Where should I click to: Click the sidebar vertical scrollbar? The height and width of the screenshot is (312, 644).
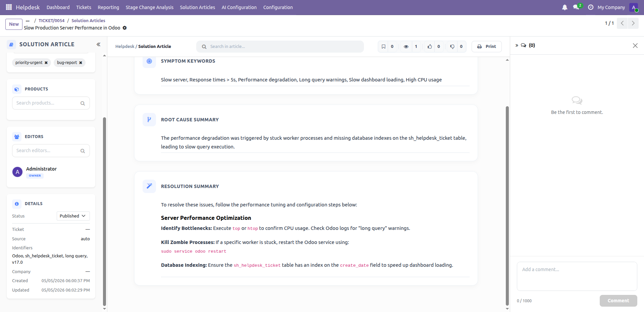tap(104, 211)
